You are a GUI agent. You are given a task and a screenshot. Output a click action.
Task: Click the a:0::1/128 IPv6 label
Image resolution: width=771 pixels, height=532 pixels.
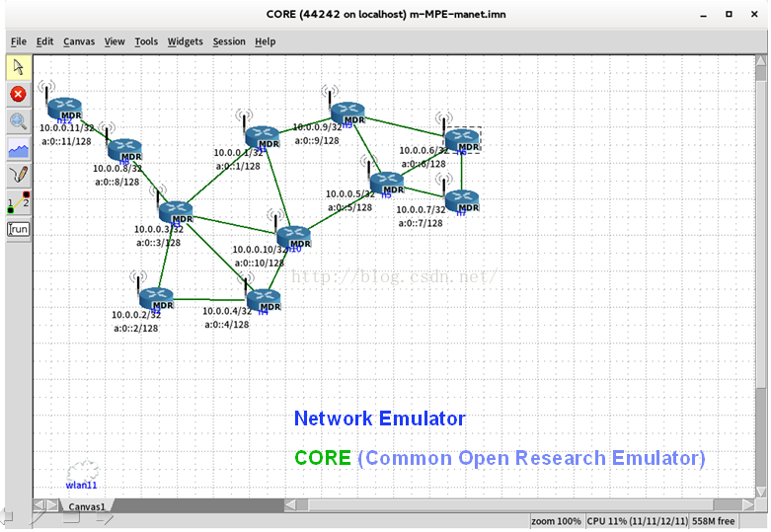[x=238, y=166]
